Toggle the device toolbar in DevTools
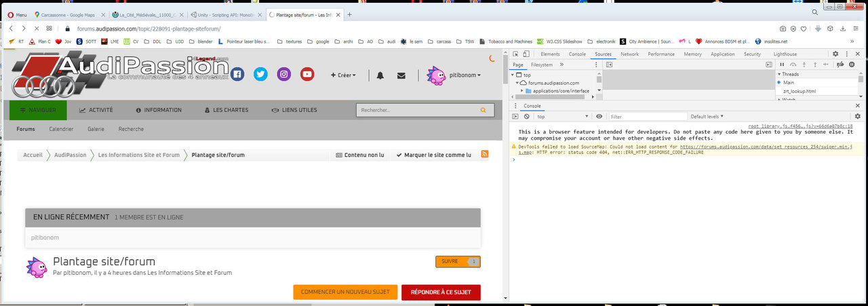Image resolution: width=868 pixels, height=306 pixels. (x=527, y=54)
